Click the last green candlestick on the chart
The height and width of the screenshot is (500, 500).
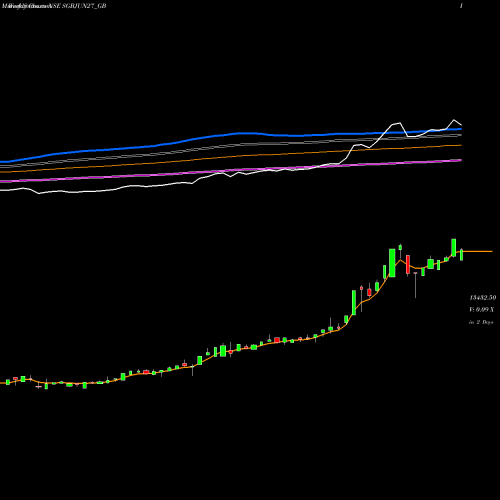point(462,255)
